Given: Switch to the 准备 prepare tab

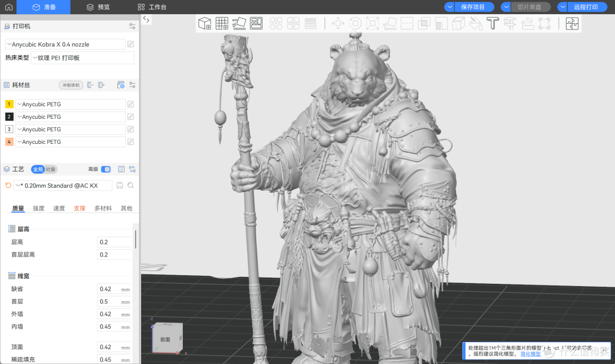Looking at the screenshot, I should (44, 7).
